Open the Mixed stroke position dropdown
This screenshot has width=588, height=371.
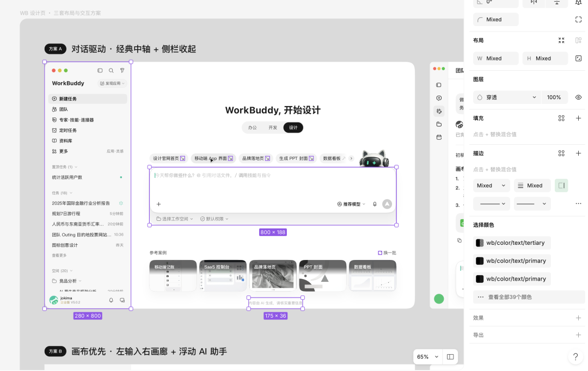pos(491,185)
